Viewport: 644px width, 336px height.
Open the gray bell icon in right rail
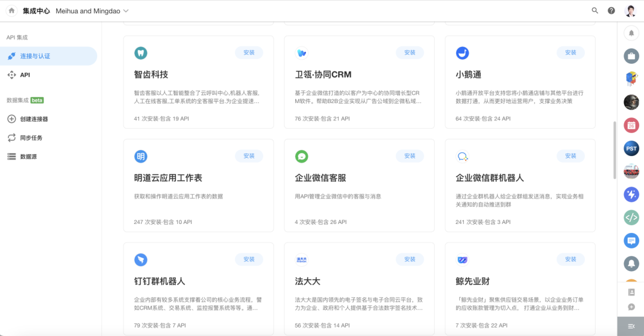click(631, 263)
